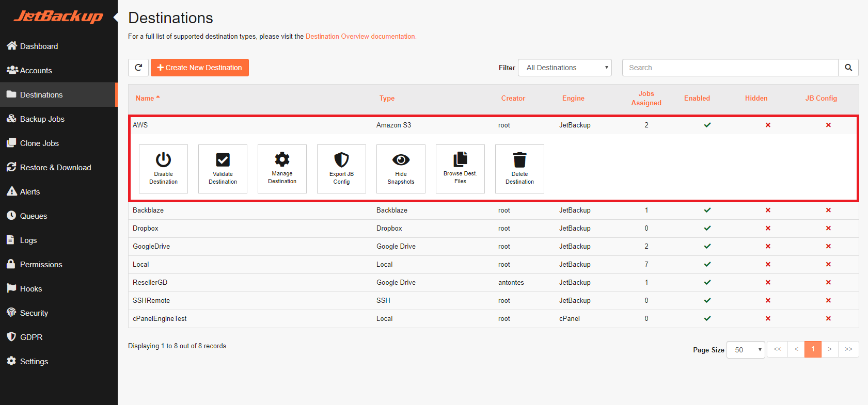Collapse the AWS destination row
Image resolution: width=868 pixels, height=405 pixels.
(494, 125)
